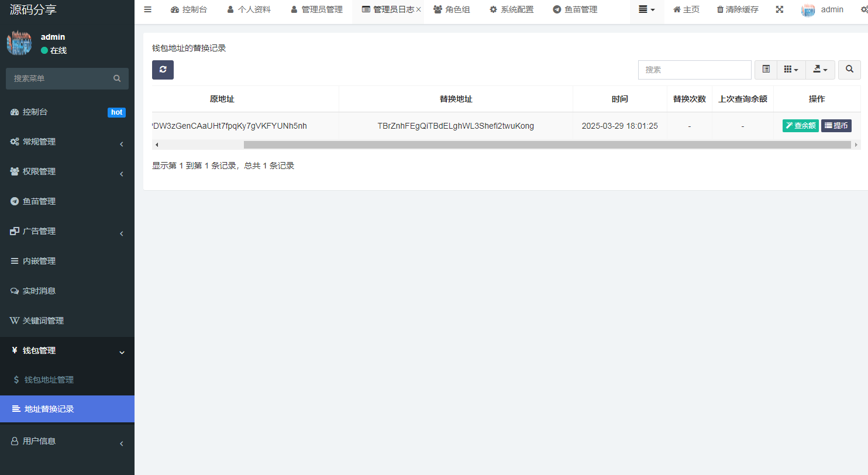This screenshot has width=868, height=475.
Task: Click the refresh icon button above table
Action: (163, 70)
